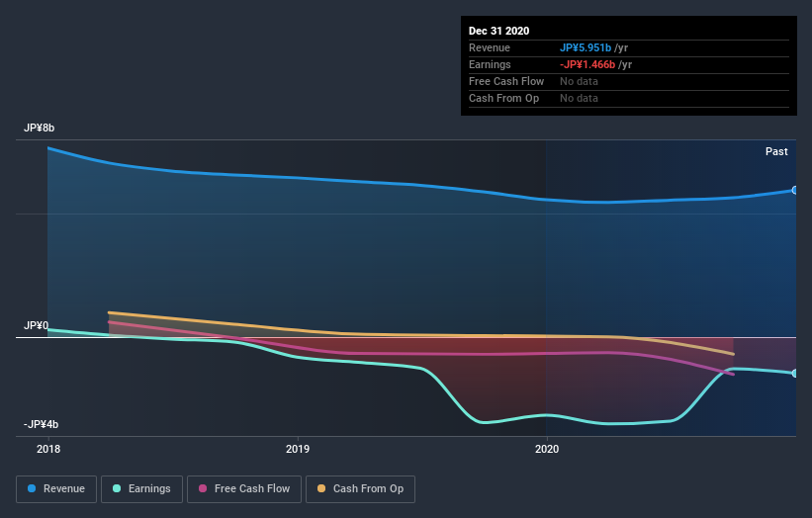
Task: Select the Revenue endpoint marker on the blue line
Action: [x=794, y=191]
